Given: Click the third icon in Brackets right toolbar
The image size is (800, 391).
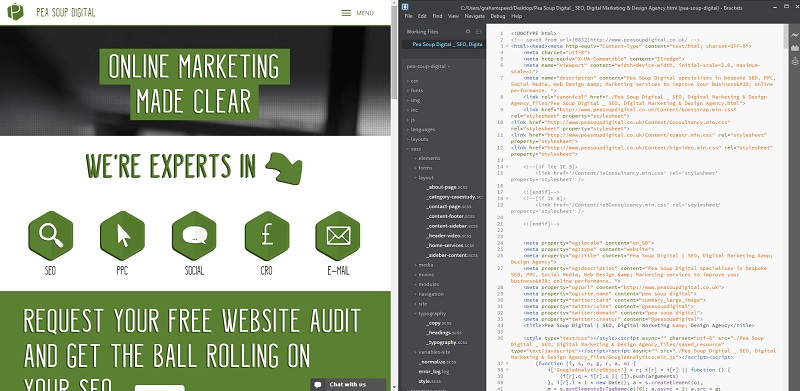Looking at the screenshot, I should click(794, 61).
